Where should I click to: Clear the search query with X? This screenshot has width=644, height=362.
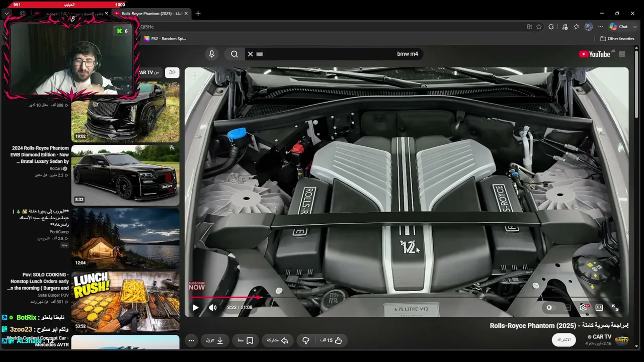[250, 54]
